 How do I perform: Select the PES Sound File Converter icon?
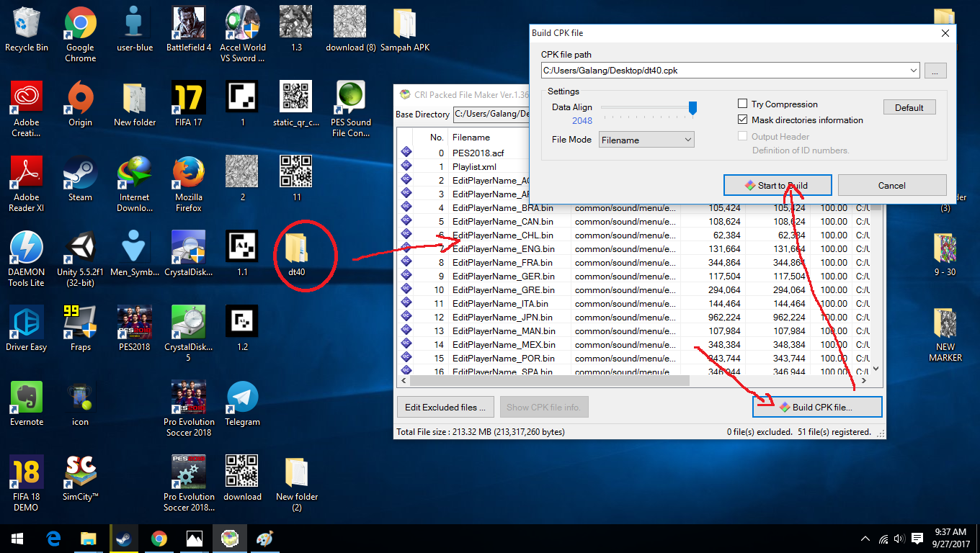coord(351,109)
